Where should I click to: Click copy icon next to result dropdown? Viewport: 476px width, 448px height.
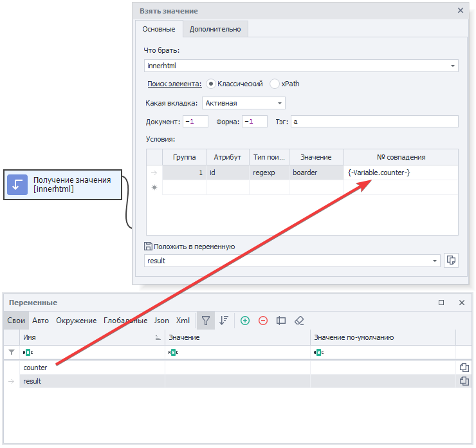coord(452,260)
